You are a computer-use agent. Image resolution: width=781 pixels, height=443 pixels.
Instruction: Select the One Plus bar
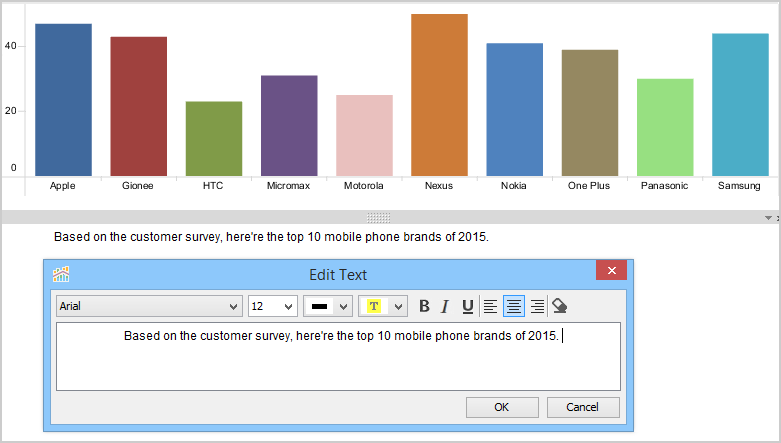(x=590, y=113)
